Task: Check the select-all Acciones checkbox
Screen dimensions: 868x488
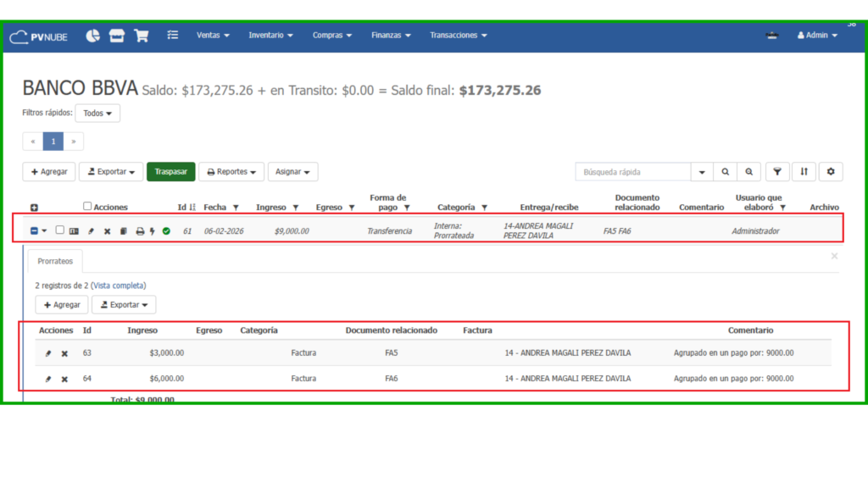Action: (87, 206)
